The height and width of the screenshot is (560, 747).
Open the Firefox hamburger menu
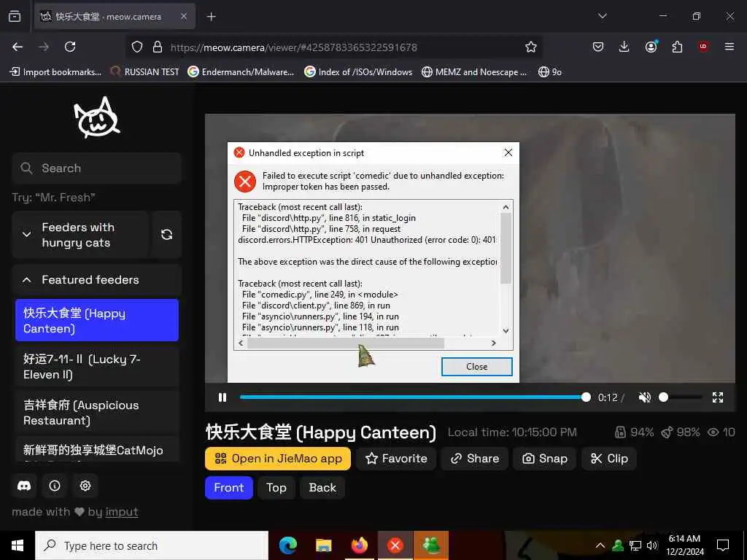(729, 47)
